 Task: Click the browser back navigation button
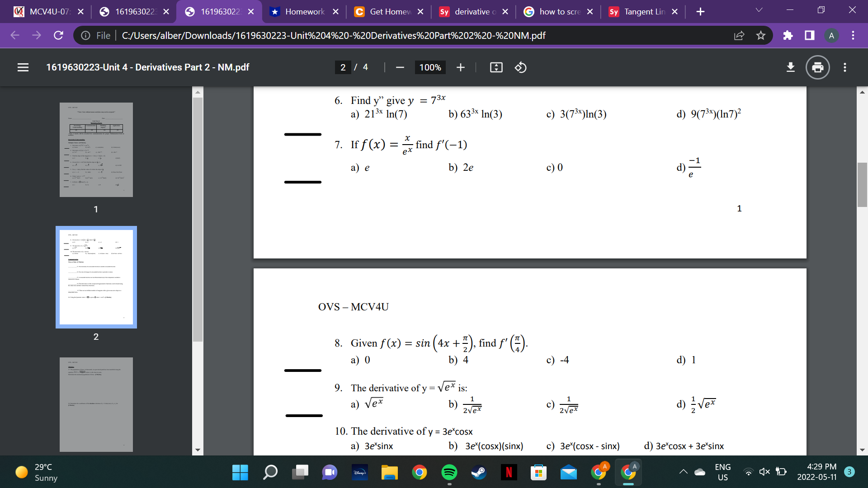15,35
